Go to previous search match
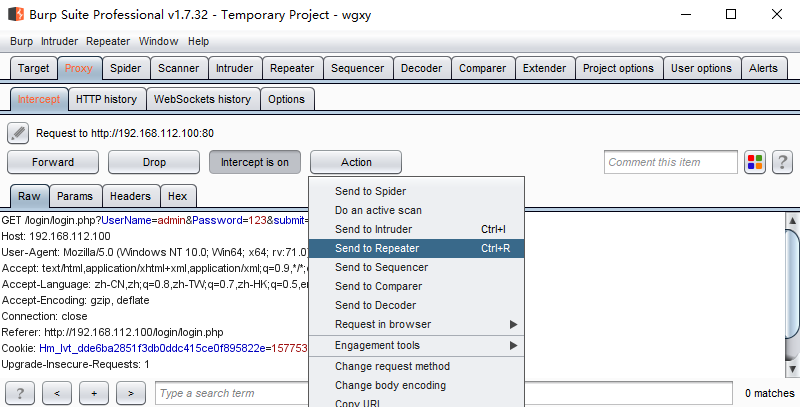This screenshot has width=800, height=407. click(x=57, y=393)
